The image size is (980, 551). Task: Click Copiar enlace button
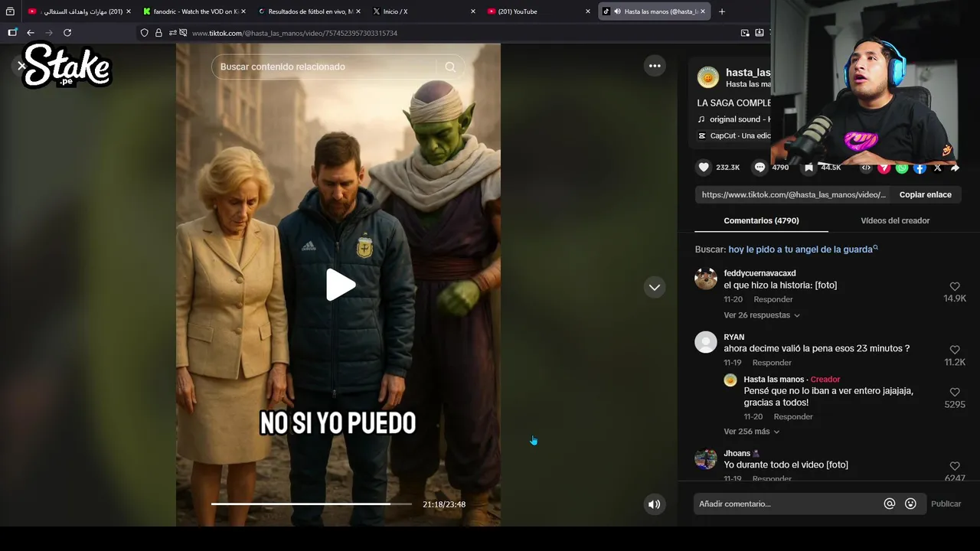click(x=925, y=194)
